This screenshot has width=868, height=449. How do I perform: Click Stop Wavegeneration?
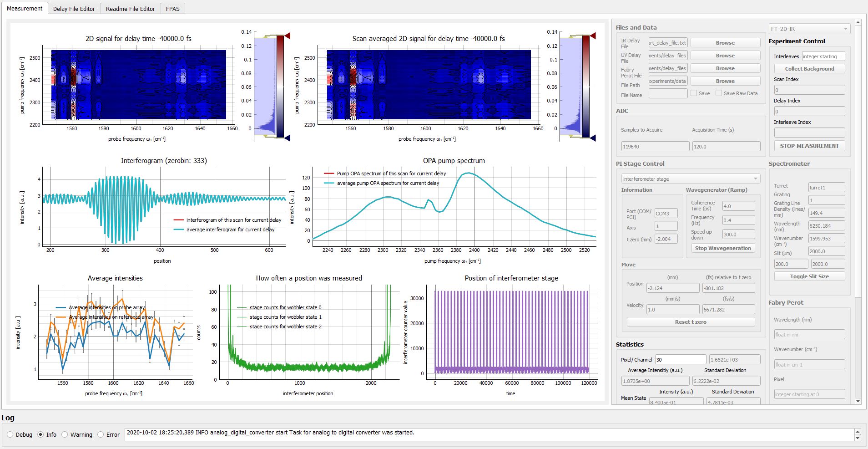[723, 248]
